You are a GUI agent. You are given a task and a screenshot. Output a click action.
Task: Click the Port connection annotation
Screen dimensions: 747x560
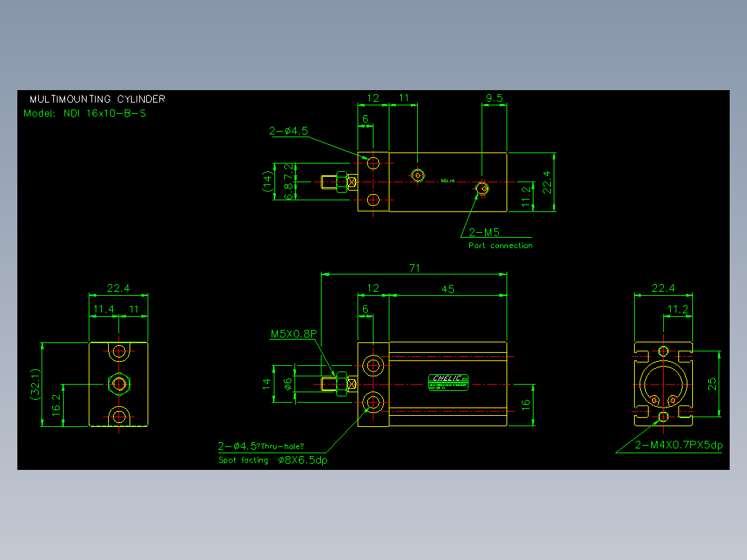[500, 245]
